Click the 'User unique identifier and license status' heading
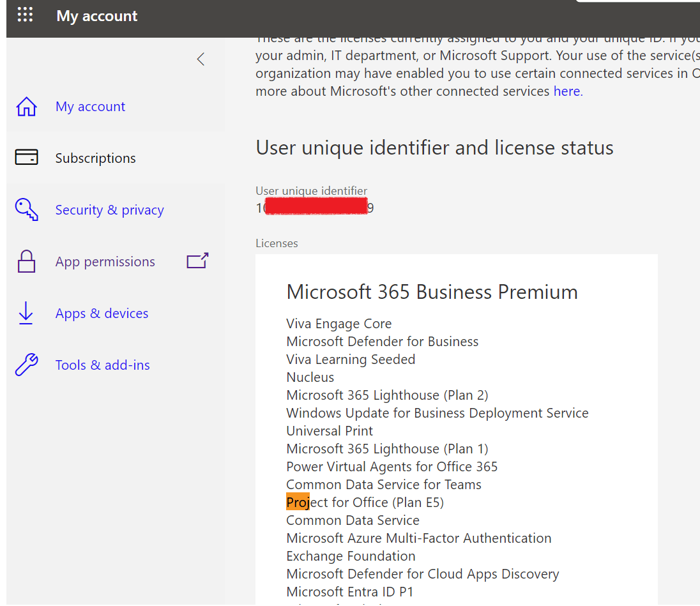The height and width of the screenshot is (606, 700). [x=434, y=148]
